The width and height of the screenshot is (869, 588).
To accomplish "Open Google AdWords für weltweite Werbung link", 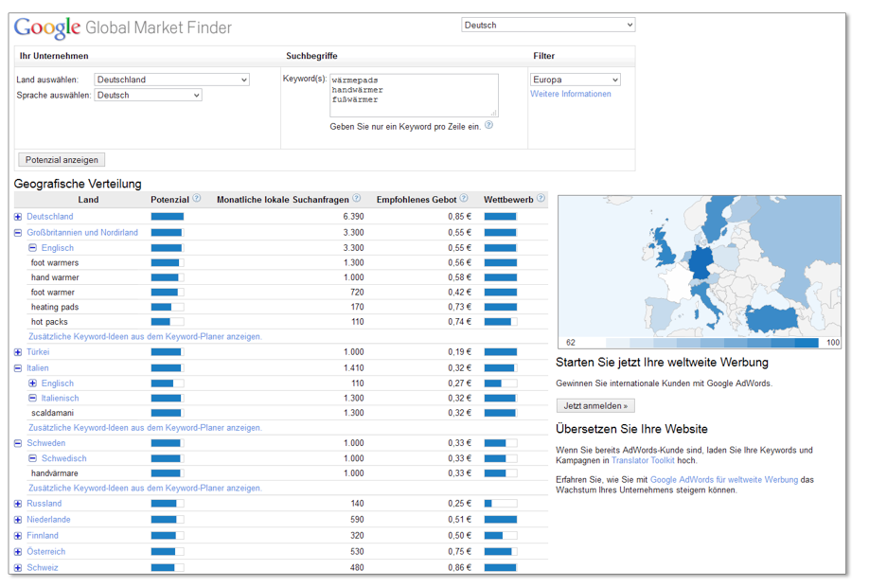I will click(x=724, y=480).
